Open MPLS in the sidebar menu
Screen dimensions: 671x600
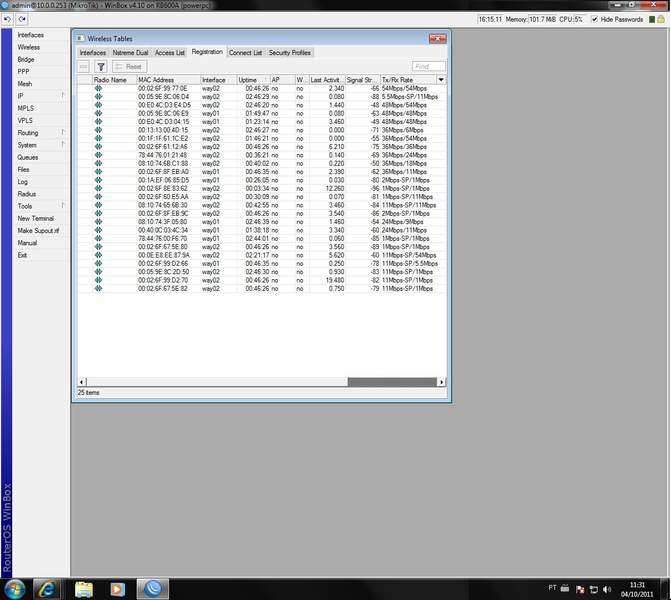[x=26, y=108]
